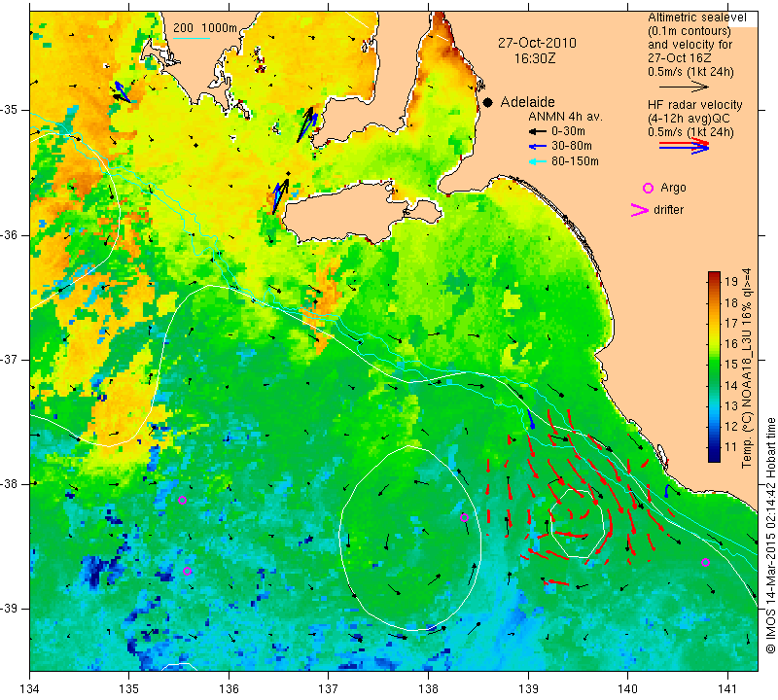Click the Temp NOAA18_L3U color bar title
Viewport: 778px width, 700px height.
(x=747, y=367)
